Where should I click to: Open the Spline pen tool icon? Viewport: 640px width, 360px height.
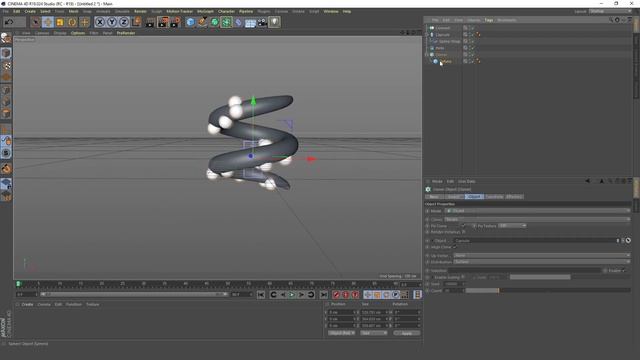pyautogui.click(x=202, y=22)
